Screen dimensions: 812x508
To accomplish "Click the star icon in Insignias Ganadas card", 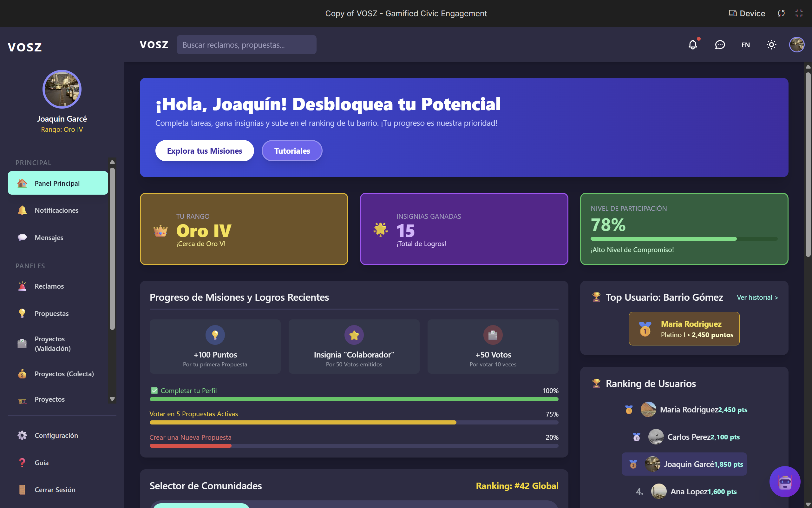I will pyautogui.click(x=381, y=230).
